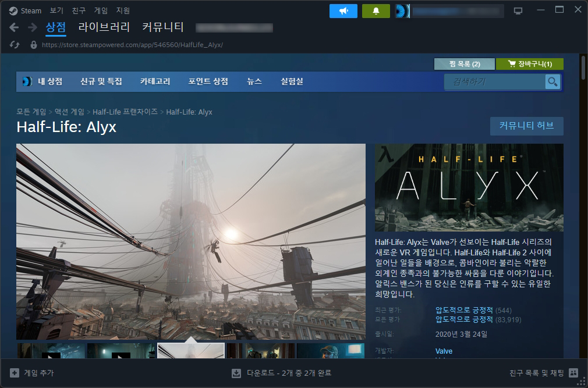588x388 pixels.
Task: Reload the page with refresh icon
Action: (14, 45)
